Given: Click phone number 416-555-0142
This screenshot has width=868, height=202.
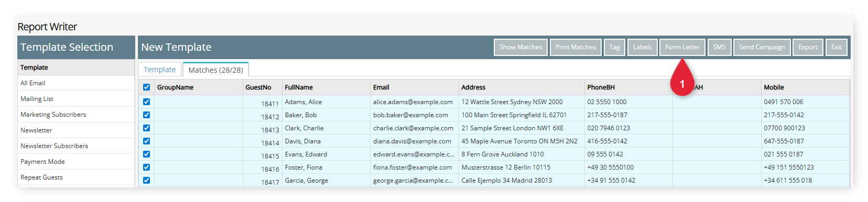Looking at the screenshot, I should click(607, 141).
